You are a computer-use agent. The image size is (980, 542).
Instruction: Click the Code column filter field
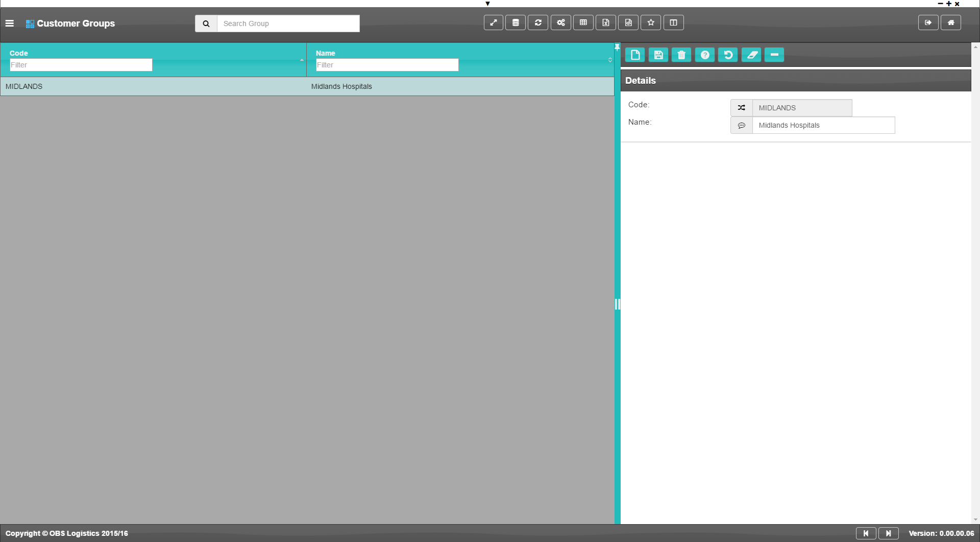click(x=81, y=65)
